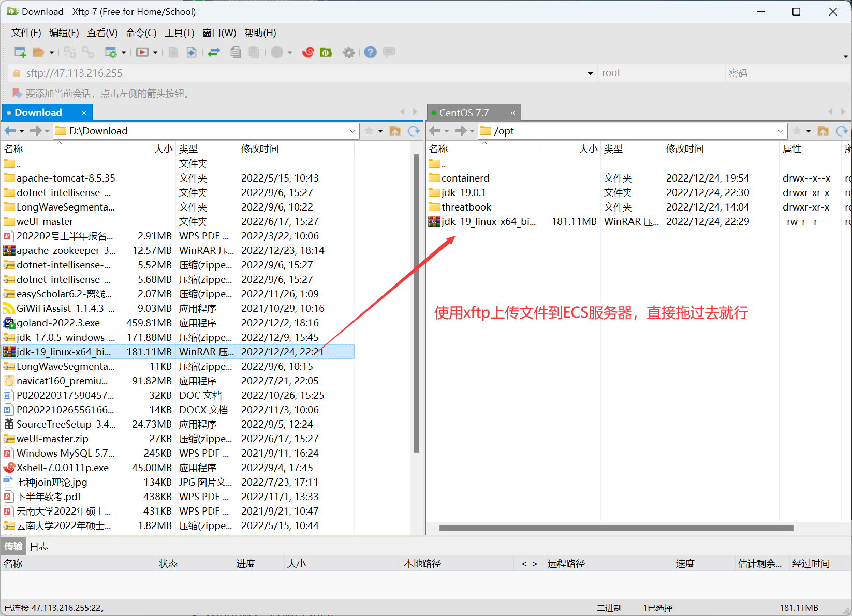The width and height of the screenshot is (852, 616).
Task: Click the sftp host address field
Action: pyautogui.click(x=302, y=73)
